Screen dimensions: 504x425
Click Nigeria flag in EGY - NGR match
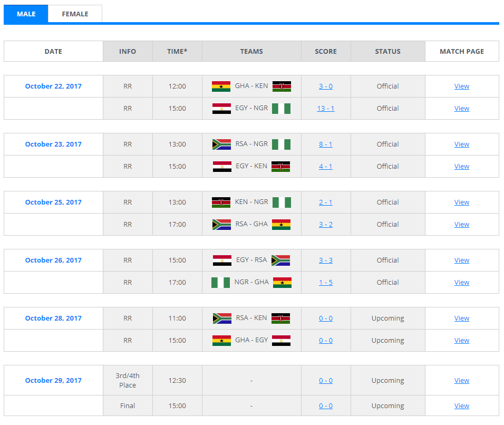pos(282,109)
